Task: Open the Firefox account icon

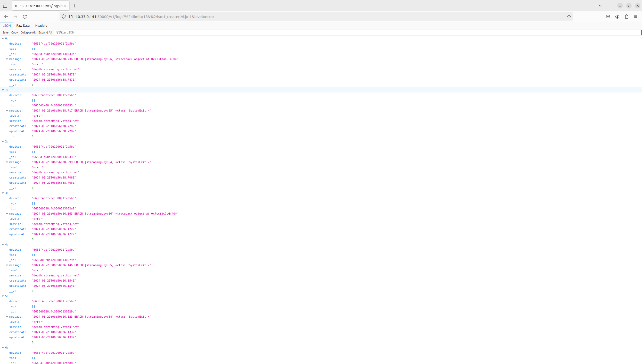Action: pos(617,17)
